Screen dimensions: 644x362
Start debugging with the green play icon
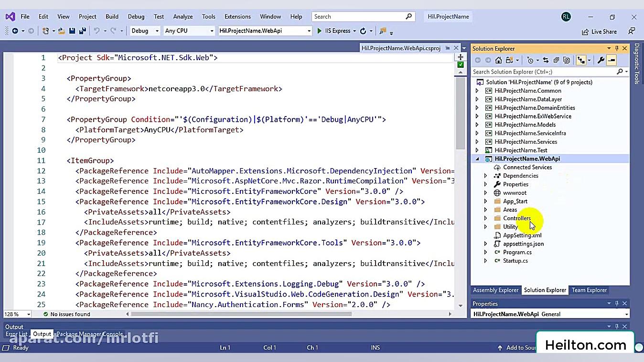click(x=320, y=31)
